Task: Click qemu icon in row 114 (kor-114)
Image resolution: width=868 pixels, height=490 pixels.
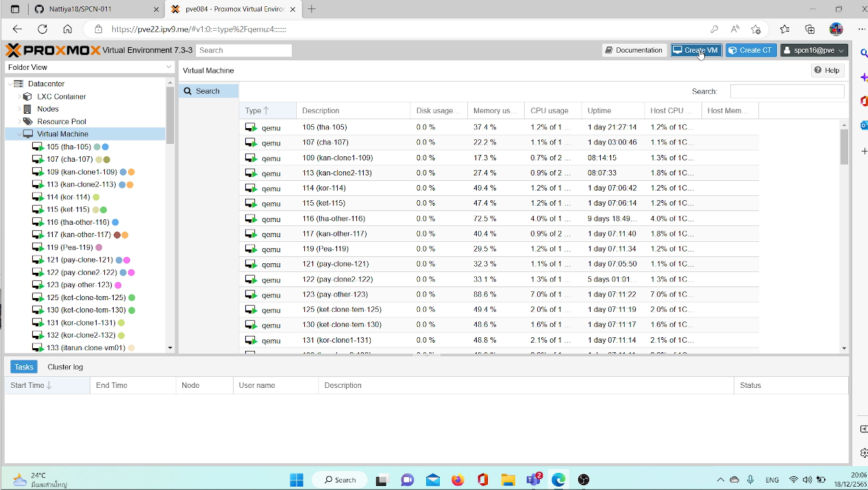Action: click(251, 188)
